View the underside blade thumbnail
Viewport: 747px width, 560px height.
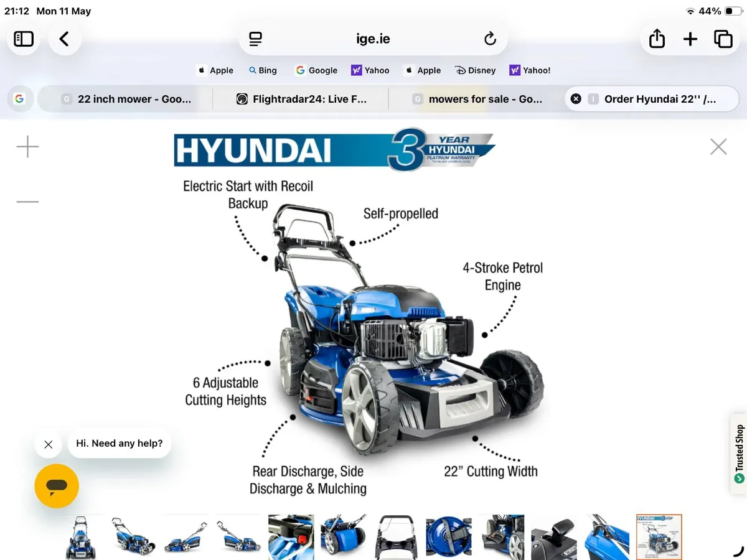448,537
